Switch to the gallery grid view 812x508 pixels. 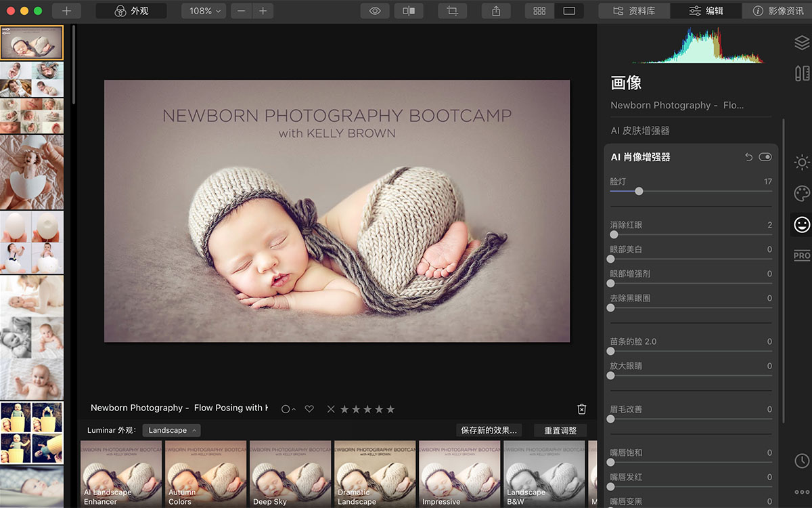click(539, 11)
